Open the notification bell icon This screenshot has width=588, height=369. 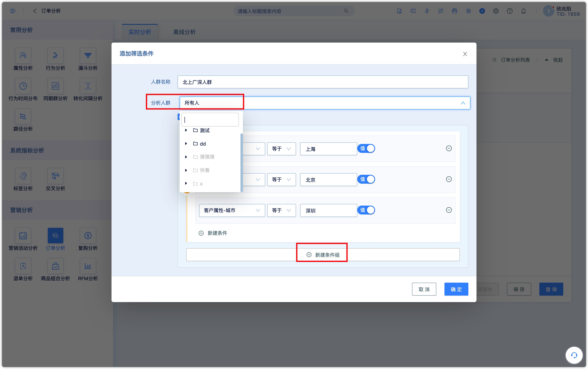pos(523,11)
